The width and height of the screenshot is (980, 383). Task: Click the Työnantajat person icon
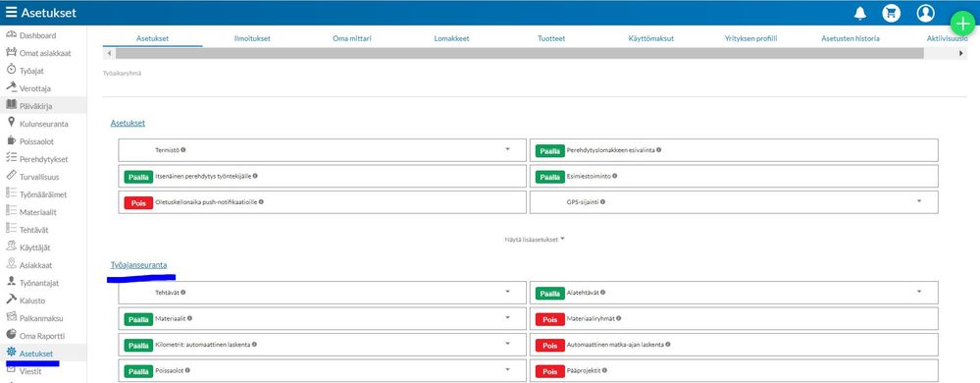pyautogui.click(x=11, y=282)
